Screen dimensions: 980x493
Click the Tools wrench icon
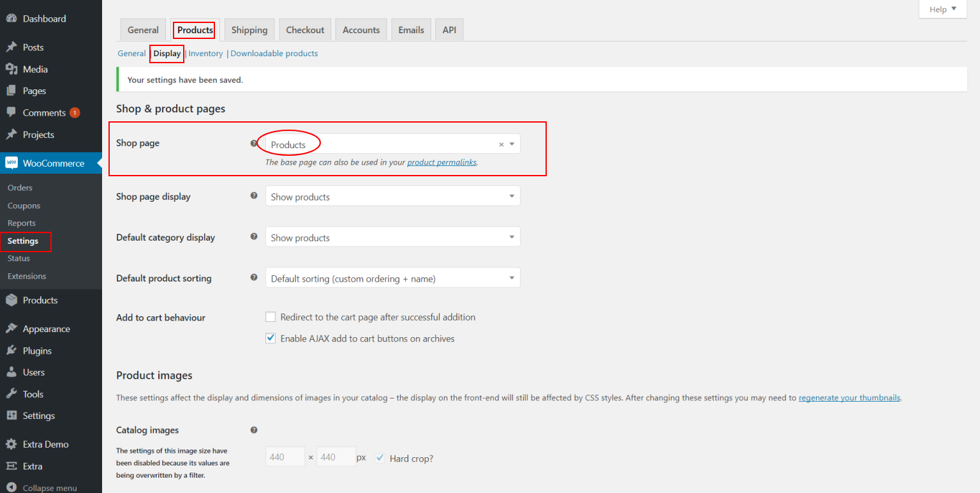pyautogui.click(x=11, y=394)
